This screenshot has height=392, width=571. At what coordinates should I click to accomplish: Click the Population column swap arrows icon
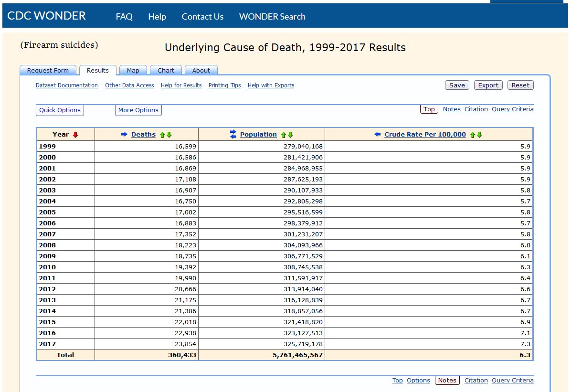233,135
